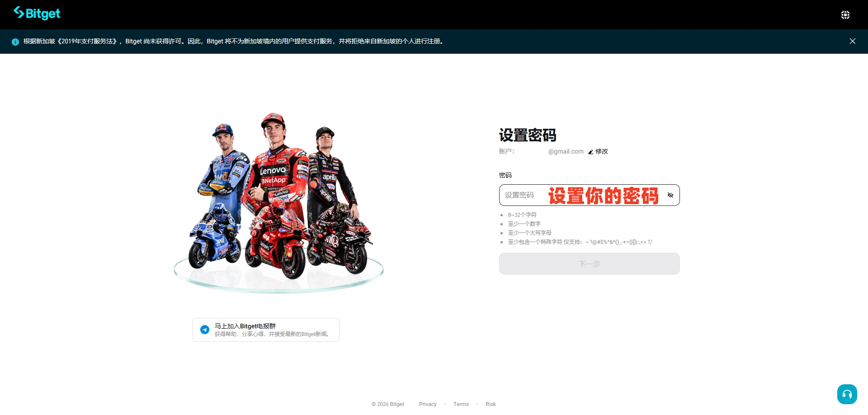Click the © 2026 Bitget footer text
The image size is (868, 415).
[388, 404]
